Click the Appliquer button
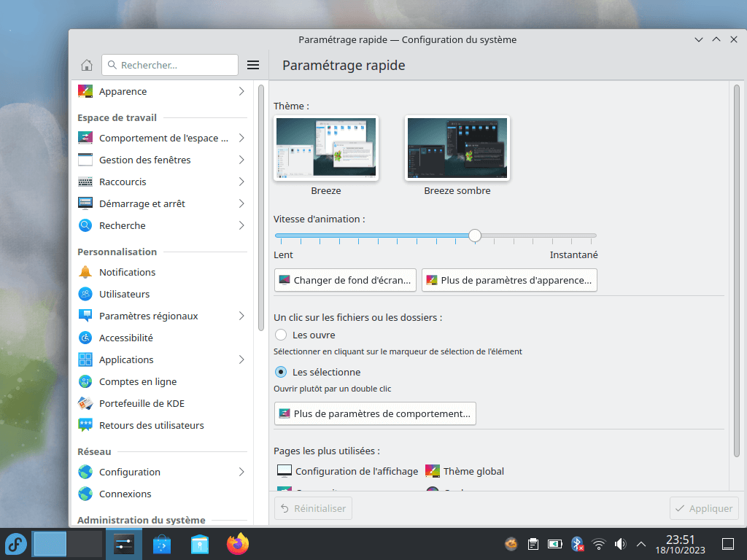 tap(704, 508)
